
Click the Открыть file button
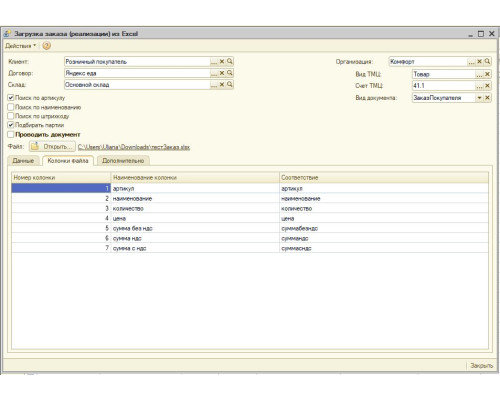click(52, 147)
